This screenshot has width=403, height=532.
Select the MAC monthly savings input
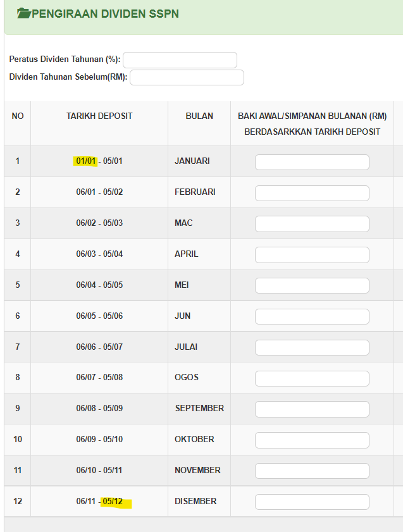312,224
